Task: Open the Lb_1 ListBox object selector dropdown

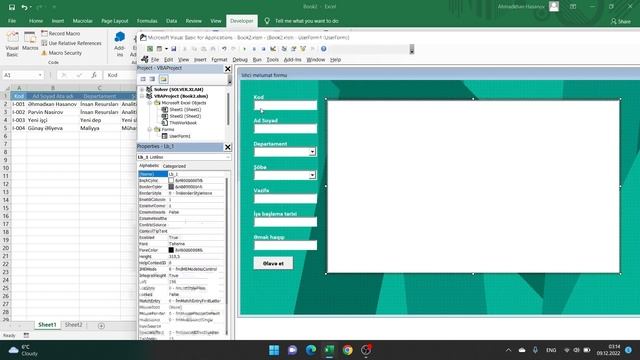Action: pos(228,157)
